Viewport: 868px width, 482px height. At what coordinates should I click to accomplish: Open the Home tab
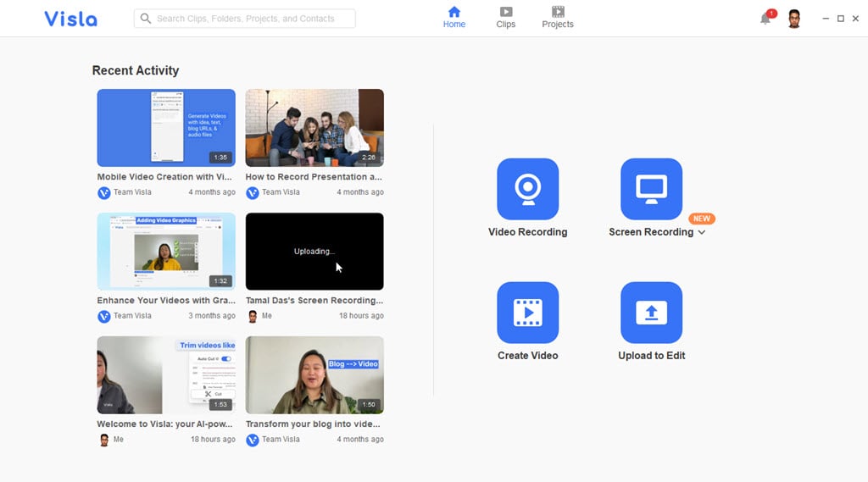[x=454, y=17]
